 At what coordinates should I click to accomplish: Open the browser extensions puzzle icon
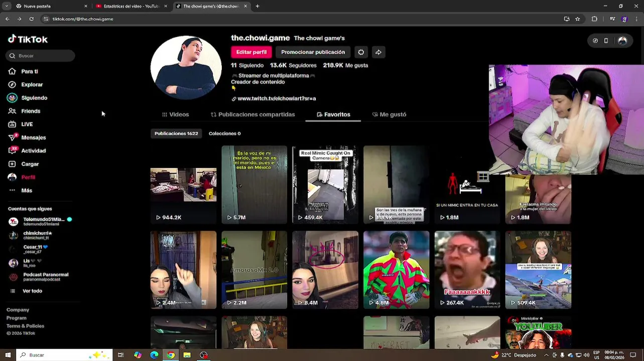click(x=595, y=19)
